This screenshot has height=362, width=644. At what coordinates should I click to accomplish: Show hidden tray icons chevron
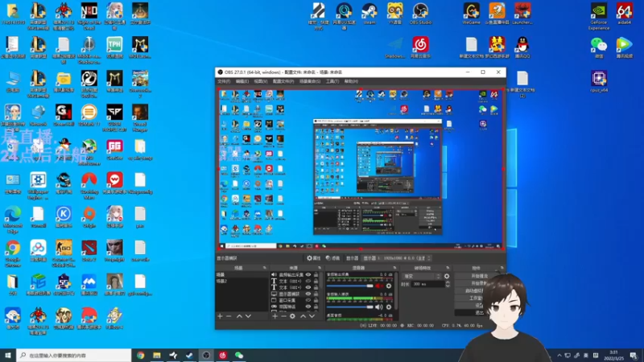(559, 356)
